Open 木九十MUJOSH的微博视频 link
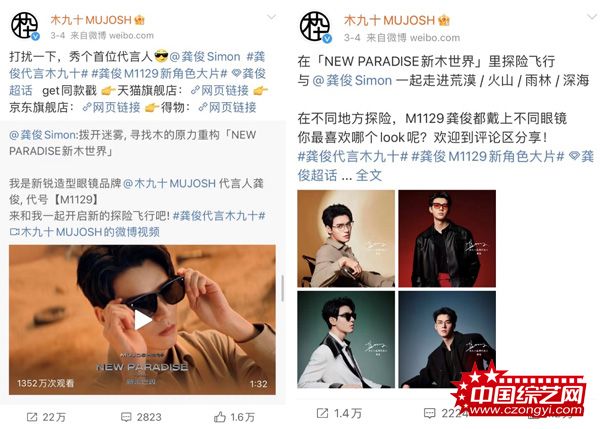This screenshot has height=429, width=600. pos(85,232)
